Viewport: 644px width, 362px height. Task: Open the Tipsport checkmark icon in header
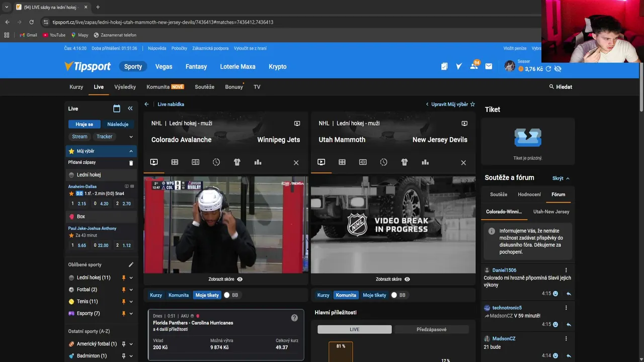pyautogui.click(x=459, y=66)
